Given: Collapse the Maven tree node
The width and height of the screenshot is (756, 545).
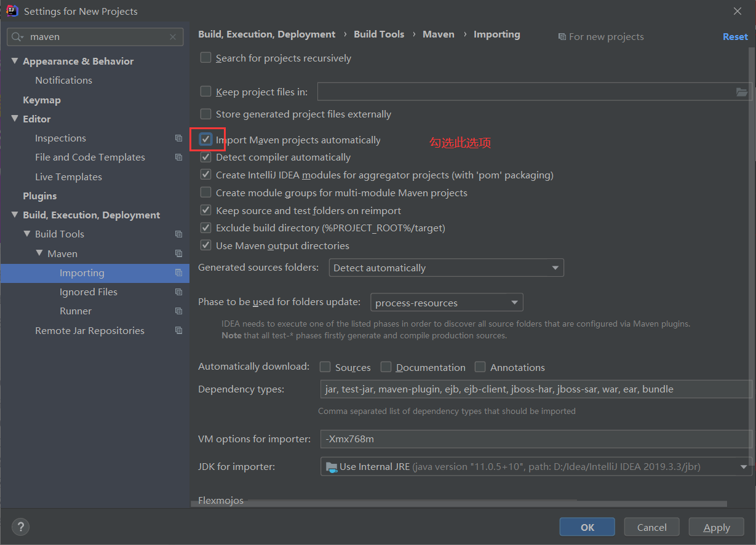Looking at the screenshot, I should (x=39, y=253).
